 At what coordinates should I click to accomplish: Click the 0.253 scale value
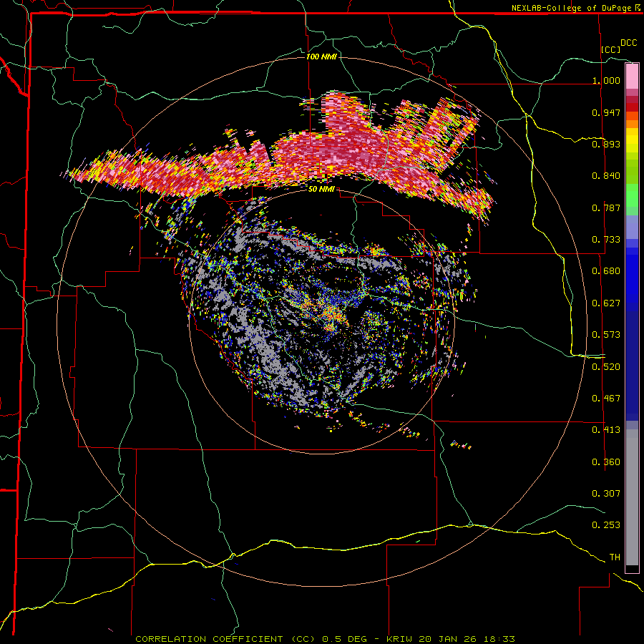click(x=606, y=525)
